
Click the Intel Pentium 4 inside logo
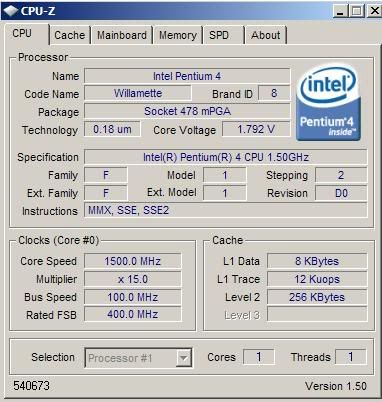coord(328,102)
